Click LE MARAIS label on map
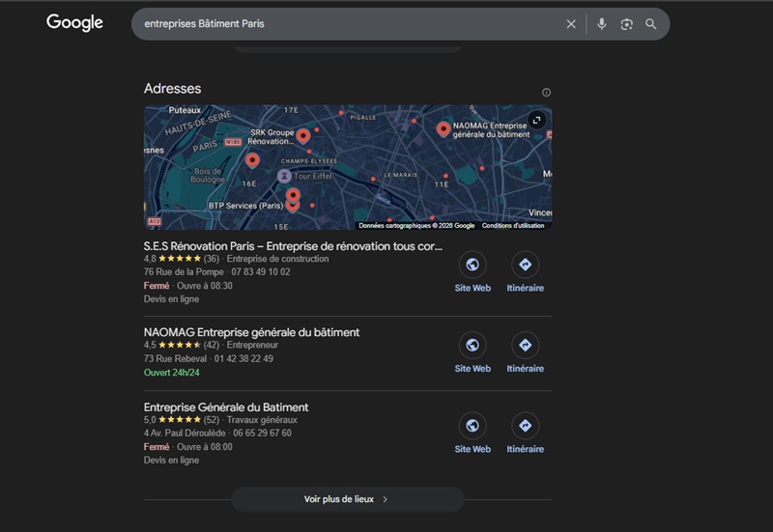Viewport: 773px width, 532px height. tap(400, 175)
